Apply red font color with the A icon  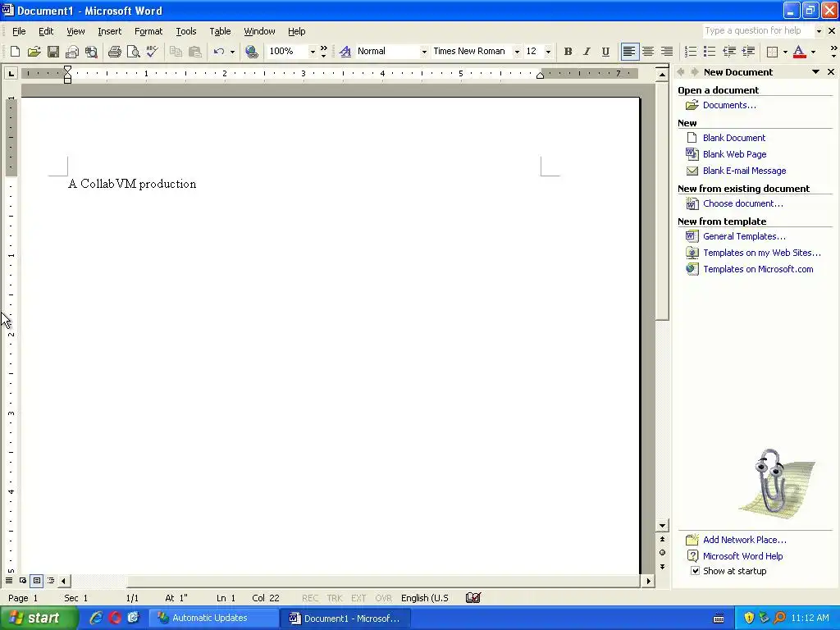click(x=799, y=52)
